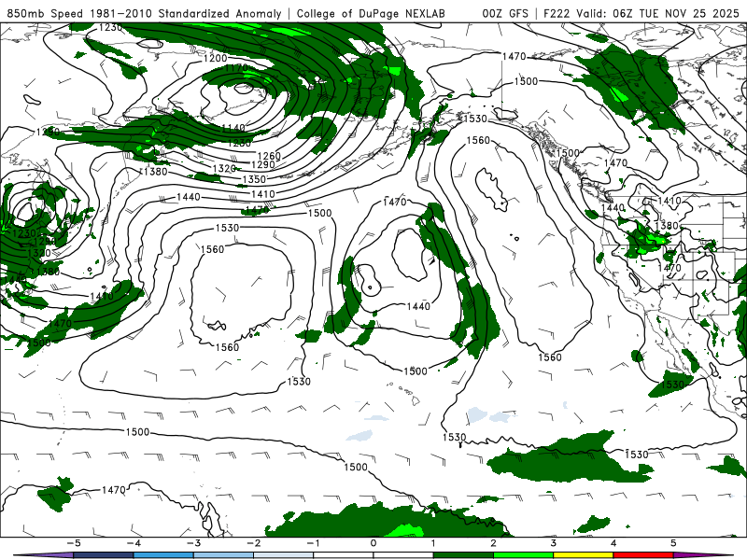Click the bright green 2 to 3 colorbar segment
The image size is (747, 560).
[523, 555]
